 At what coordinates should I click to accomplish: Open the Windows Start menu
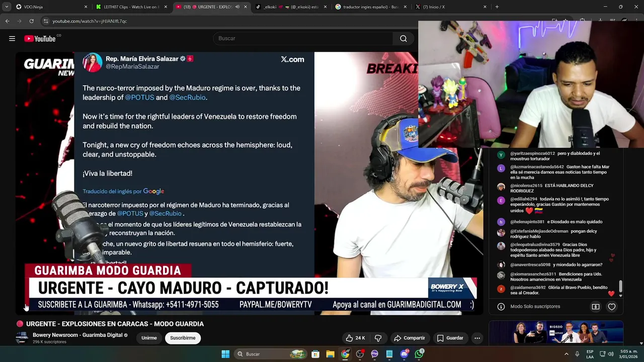(x=225, y=354)
